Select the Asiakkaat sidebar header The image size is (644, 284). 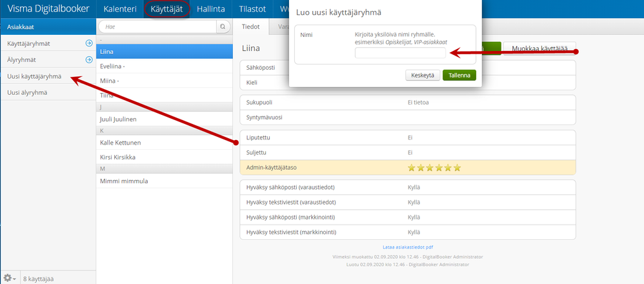click(x=48, y=26)
